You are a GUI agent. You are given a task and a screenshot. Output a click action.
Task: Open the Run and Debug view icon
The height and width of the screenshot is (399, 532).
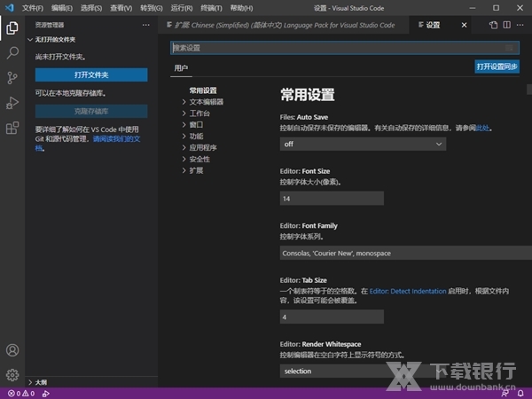pos(12,103)
